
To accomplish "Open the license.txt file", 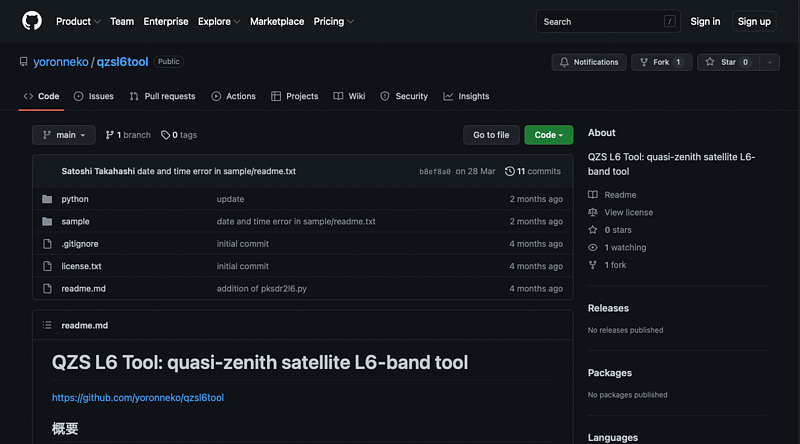I will (x=82, y=266).
